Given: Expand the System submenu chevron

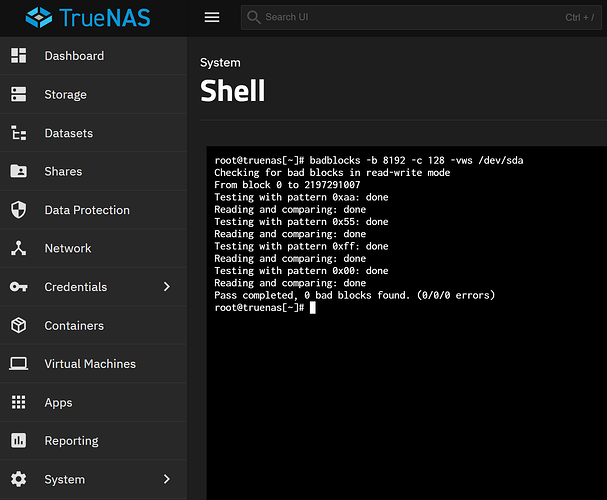Looking at the screenshot, I should (x=167, y=479).
